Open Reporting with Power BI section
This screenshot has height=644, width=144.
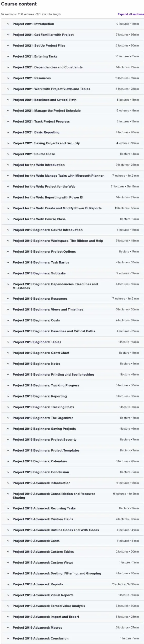click(x=72, y=197)
